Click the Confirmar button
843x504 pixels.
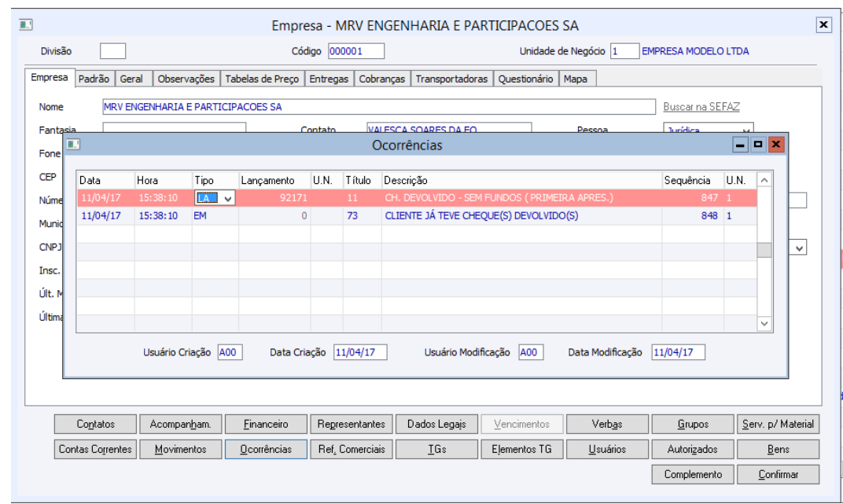779,474
